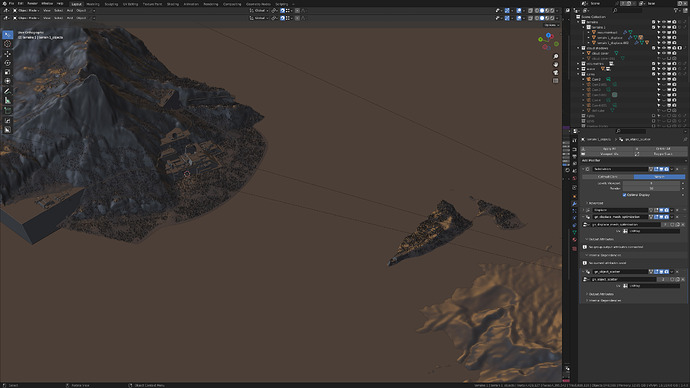Open the Render menu
The width and height of the screenshot is (690, 388).
(x=32, y=4)
